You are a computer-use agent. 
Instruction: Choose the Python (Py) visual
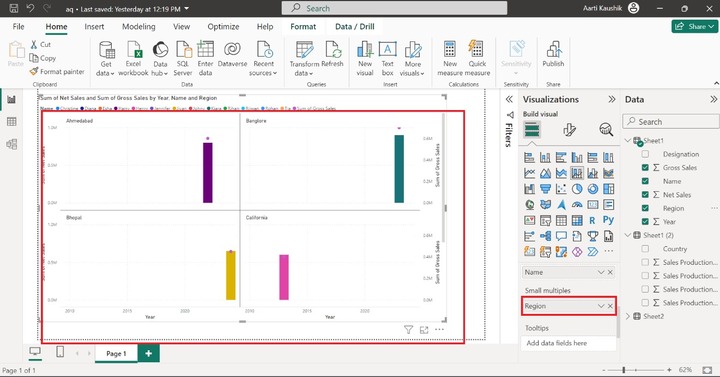[x=608, y=220]
